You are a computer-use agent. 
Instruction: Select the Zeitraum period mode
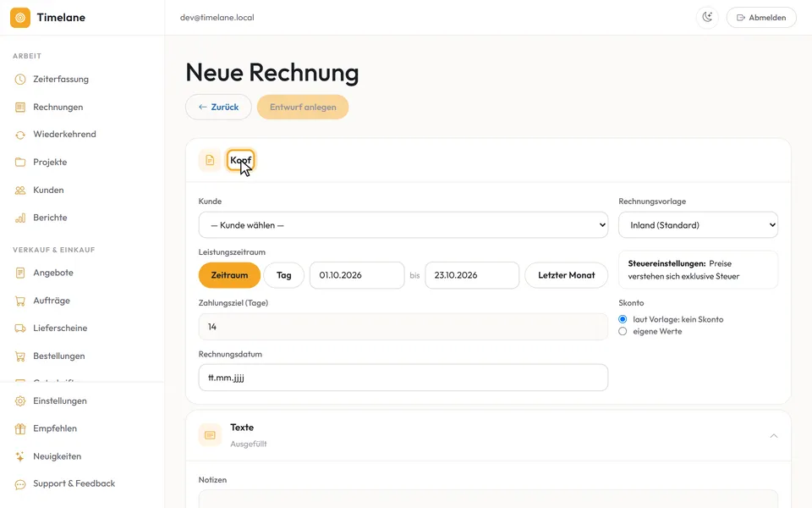(229, 275)
